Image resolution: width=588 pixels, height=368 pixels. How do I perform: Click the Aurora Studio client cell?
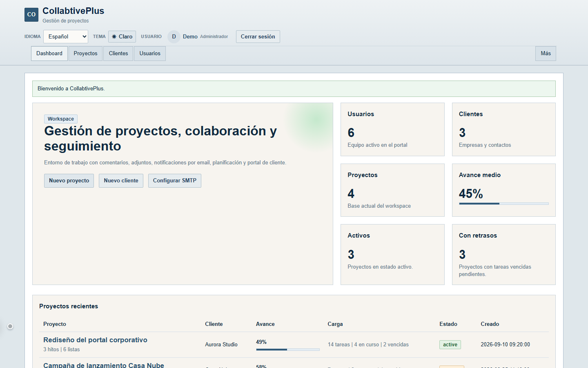point(221,345)
